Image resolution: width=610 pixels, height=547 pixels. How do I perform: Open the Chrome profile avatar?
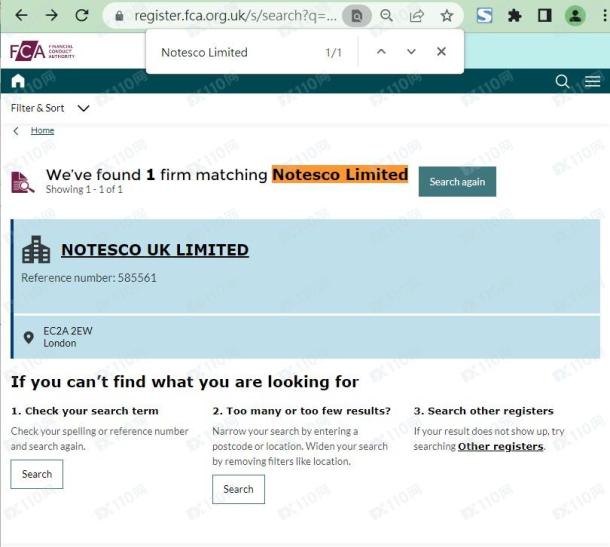pyautogui.click(x=575, y=16)
